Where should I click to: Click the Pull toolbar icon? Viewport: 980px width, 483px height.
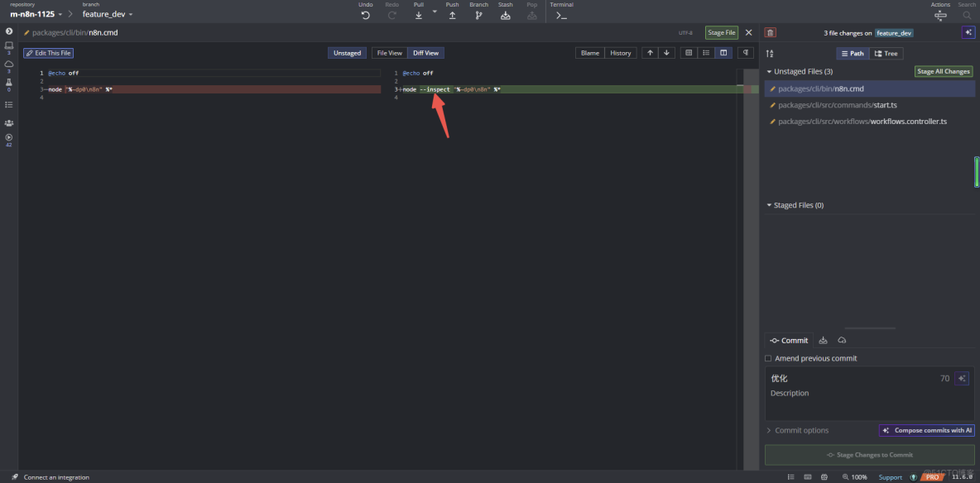tap(419, 16)
